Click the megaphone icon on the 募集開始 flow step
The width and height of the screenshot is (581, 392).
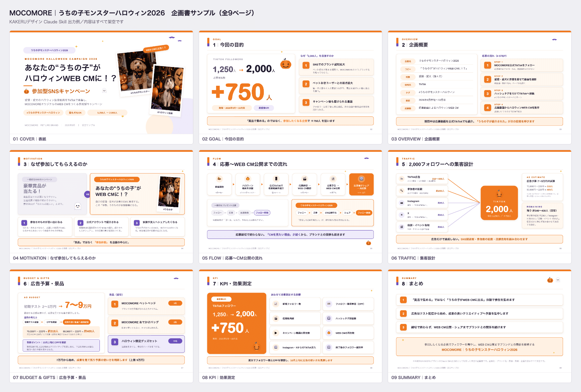219,178
